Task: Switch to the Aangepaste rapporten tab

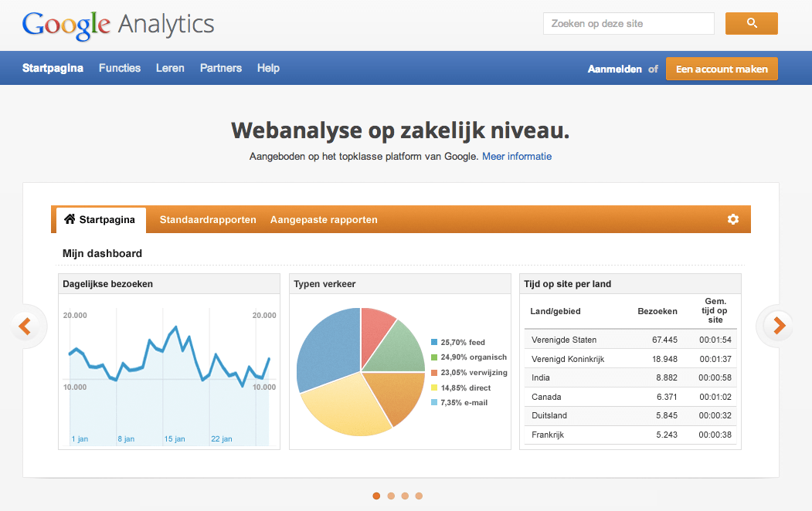Action: (324, 220)
